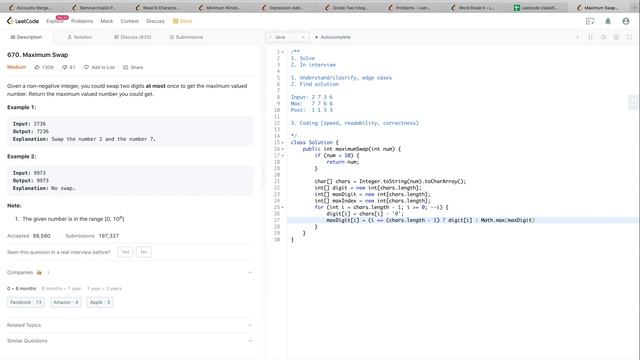Image resolution: width=640 pixels, height=360 pixels.
Task: Select the Facebook company tag
Action: pos(26,302)
